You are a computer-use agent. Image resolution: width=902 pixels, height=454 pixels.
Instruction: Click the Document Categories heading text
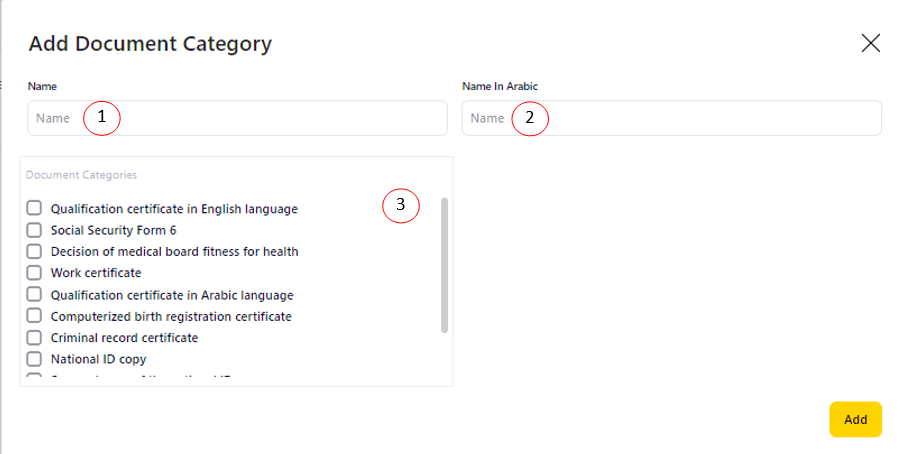coord(81,175)
